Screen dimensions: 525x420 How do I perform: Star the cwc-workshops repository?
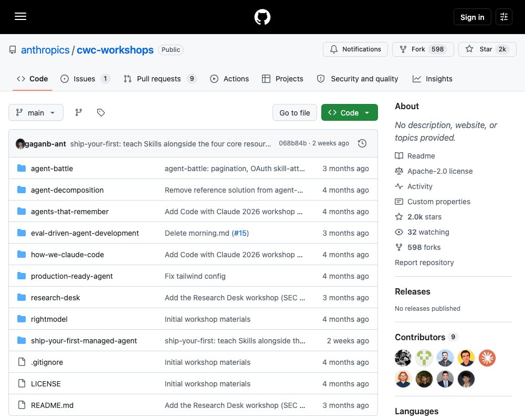(487, 49)
